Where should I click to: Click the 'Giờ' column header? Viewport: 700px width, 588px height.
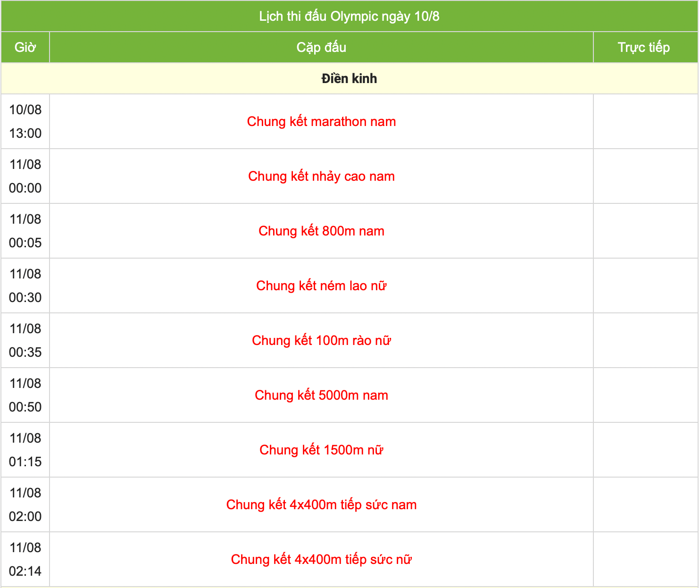coord(25,47)
